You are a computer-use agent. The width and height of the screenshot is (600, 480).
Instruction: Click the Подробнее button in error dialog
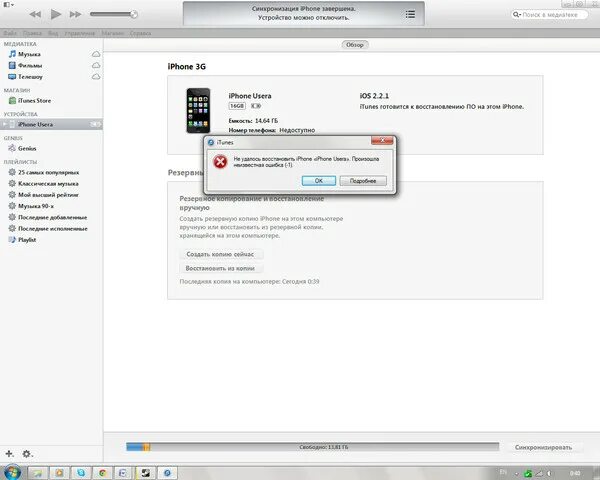(363, 181)
